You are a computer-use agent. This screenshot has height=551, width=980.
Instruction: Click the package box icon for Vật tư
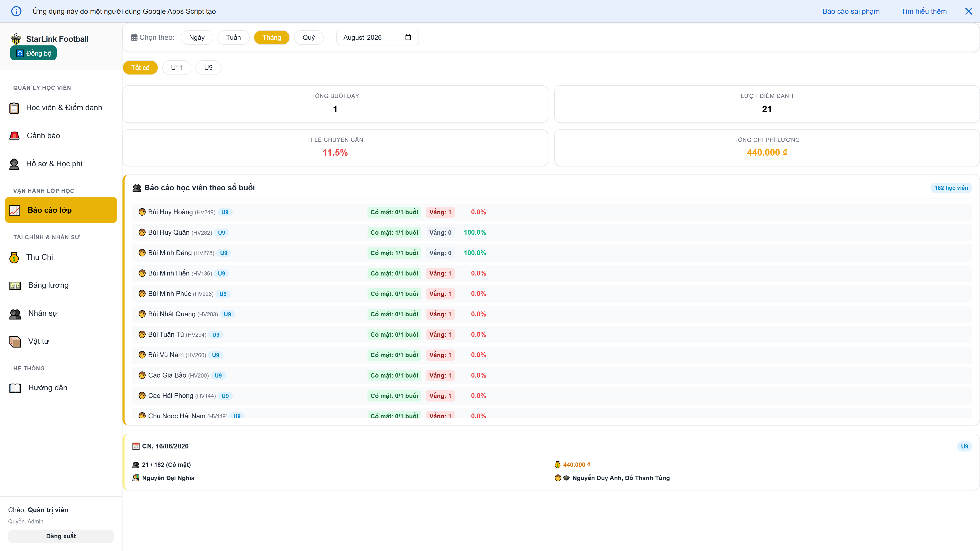15,342
